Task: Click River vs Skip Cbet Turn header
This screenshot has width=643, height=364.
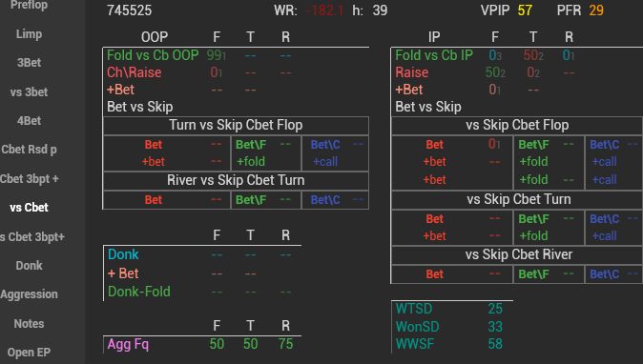Action: pyautogui.click(x=236, y=180)
